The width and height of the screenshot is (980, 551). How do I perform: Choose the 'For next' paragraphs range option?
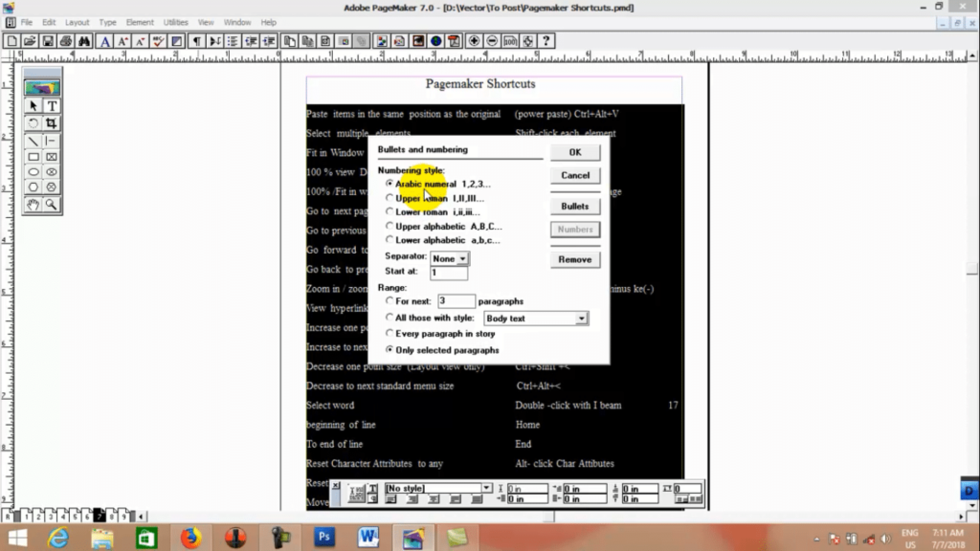(408, 301)
